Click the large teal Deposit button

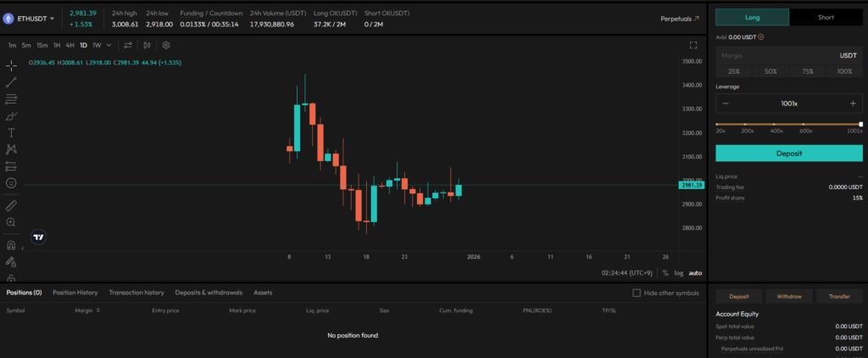788,154
